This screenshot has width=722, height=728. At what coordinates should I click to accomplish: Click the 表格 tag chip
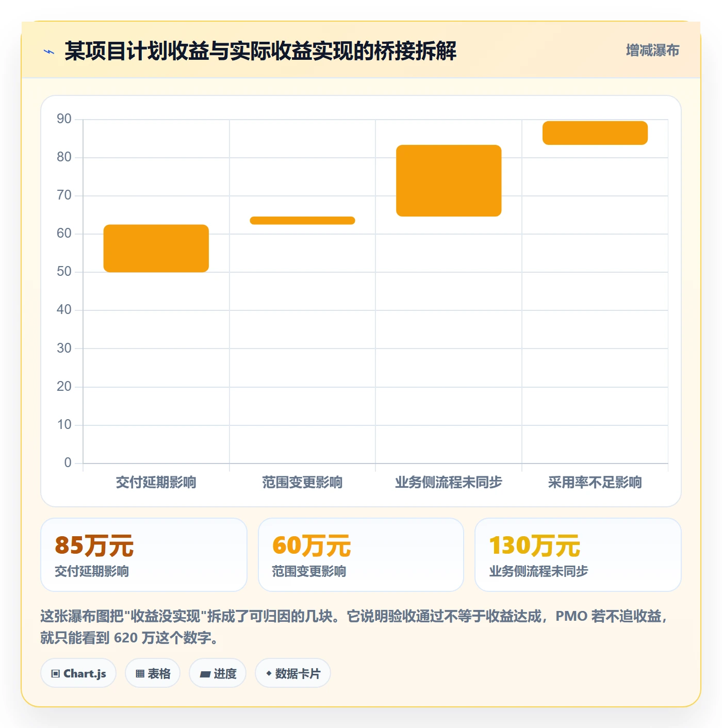[x=153, y=673]
